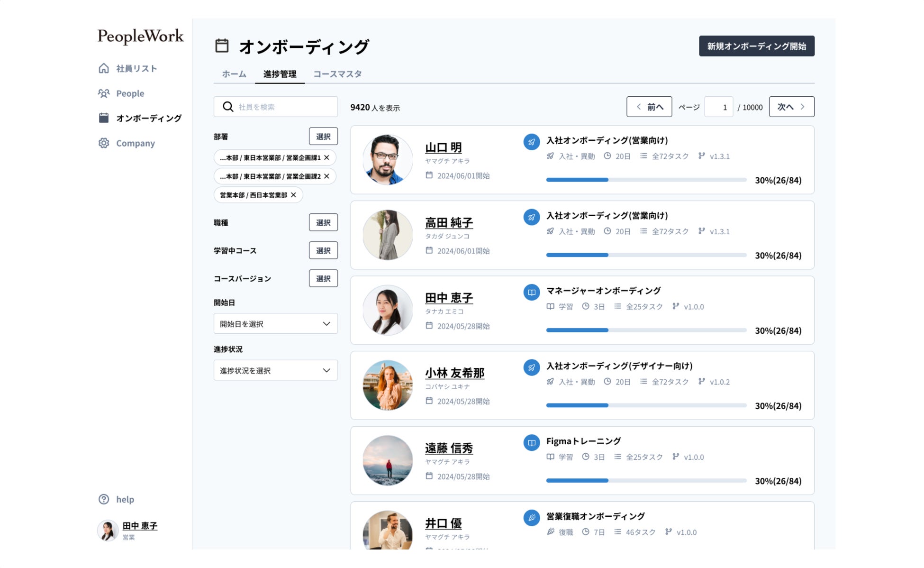This screenshot has height=568, width=924.
Task: Open the 開始日を選択 dropdown
Action: (275, 324)
